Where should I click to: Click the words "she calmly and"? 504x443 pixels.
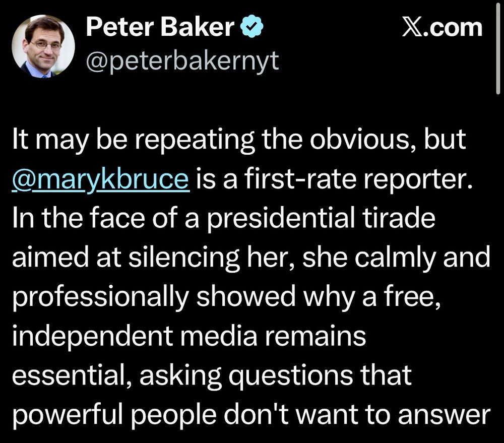396,258
